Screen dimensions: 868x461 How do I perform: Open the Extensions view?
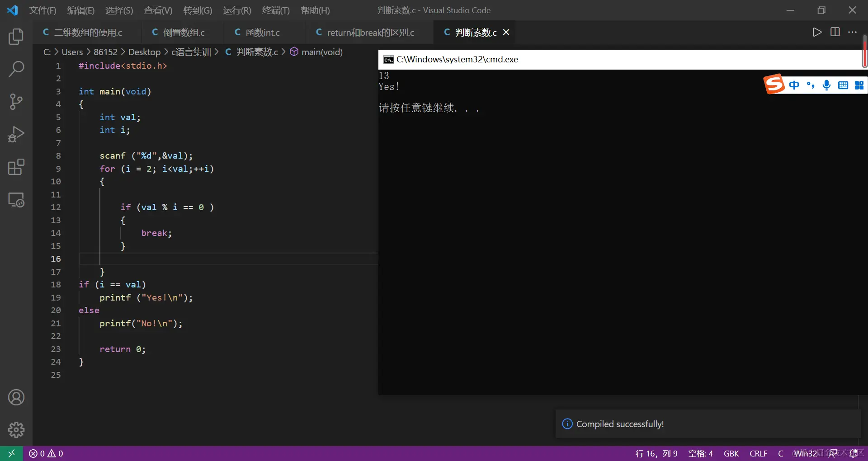pyautogui.click(x=16, y=167)
